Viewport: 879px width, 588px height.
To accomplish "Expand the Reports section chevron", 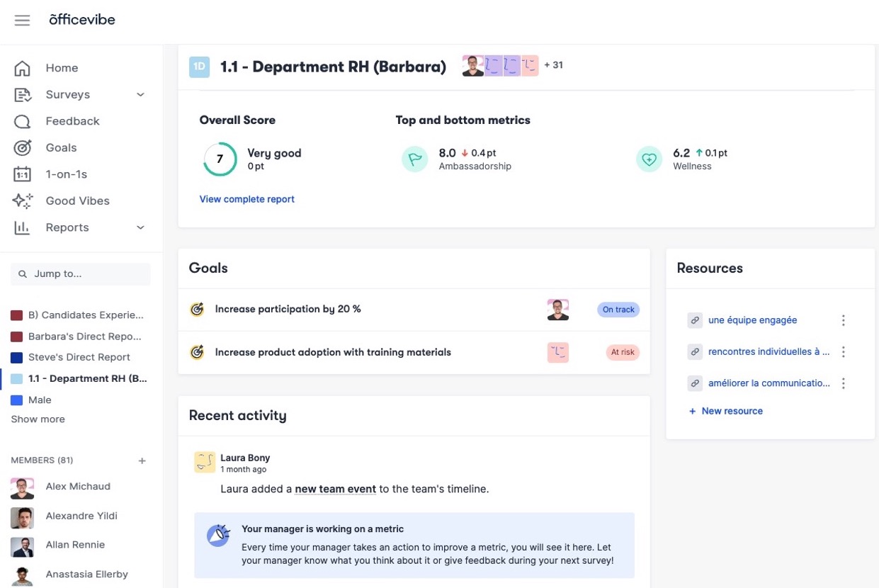I will (x=140, y=227).
